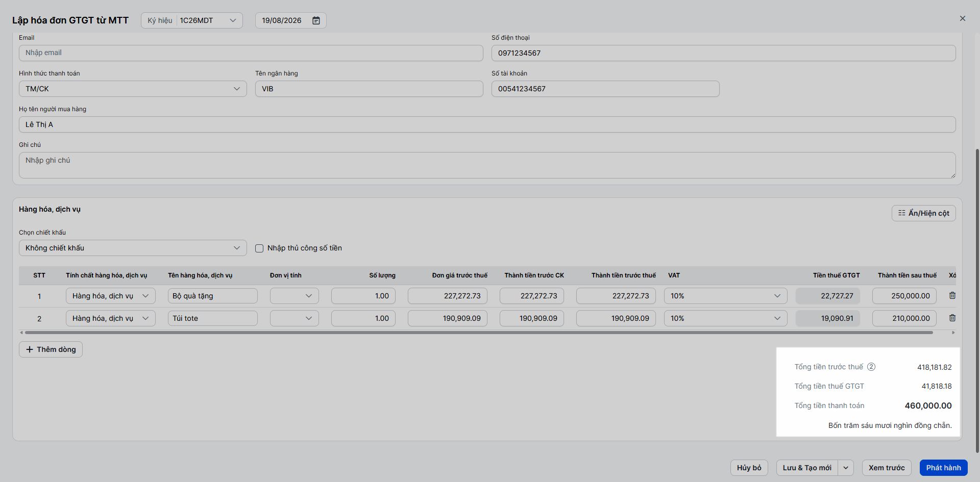Click the left arrow of the table horizontal scrollbar

coord(21,333)
